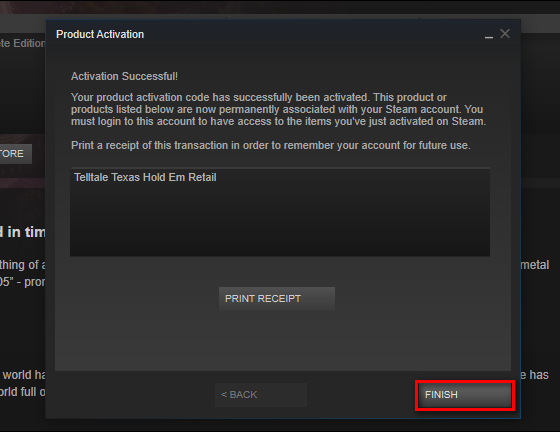Click the 'Print a receipt of this transaction' text

270,145
